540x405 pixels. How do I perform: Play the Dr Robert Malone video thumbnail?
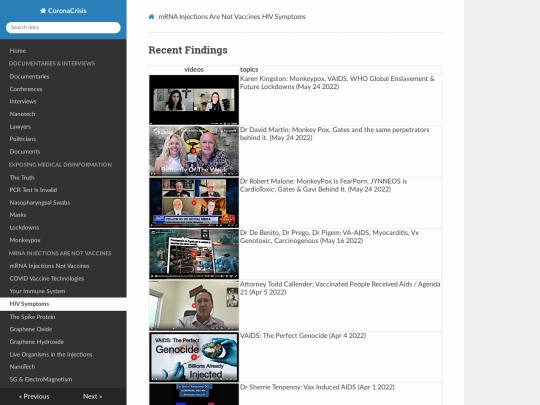pos(194,202)
